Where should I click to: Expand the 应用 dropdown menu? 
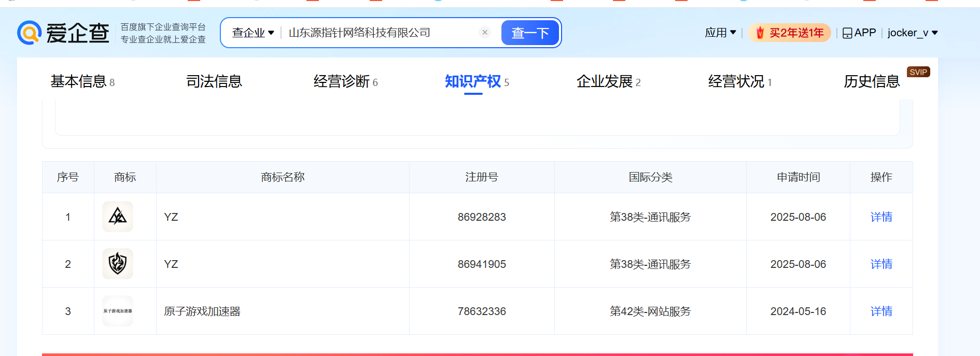click(x=720, y=33)
